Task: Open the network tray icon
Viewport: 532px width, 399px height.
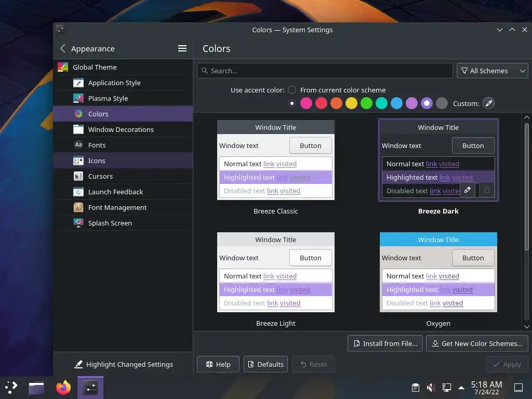Action: [x=446, y=388]
